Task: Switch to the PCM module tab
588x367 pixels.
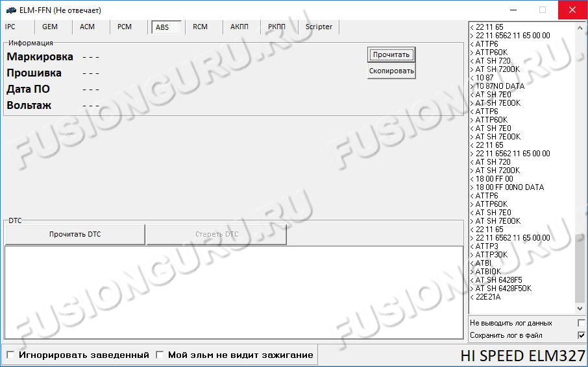Action: click(x=125, y=27)
